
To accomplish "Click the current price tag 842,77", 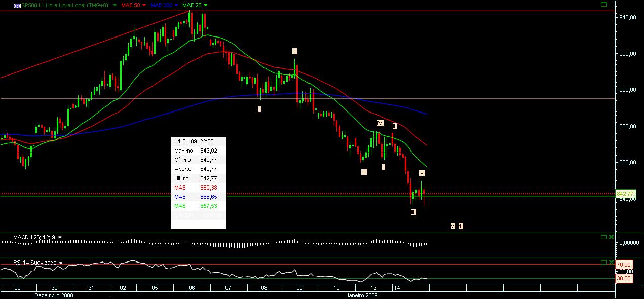I will (625, 194).
